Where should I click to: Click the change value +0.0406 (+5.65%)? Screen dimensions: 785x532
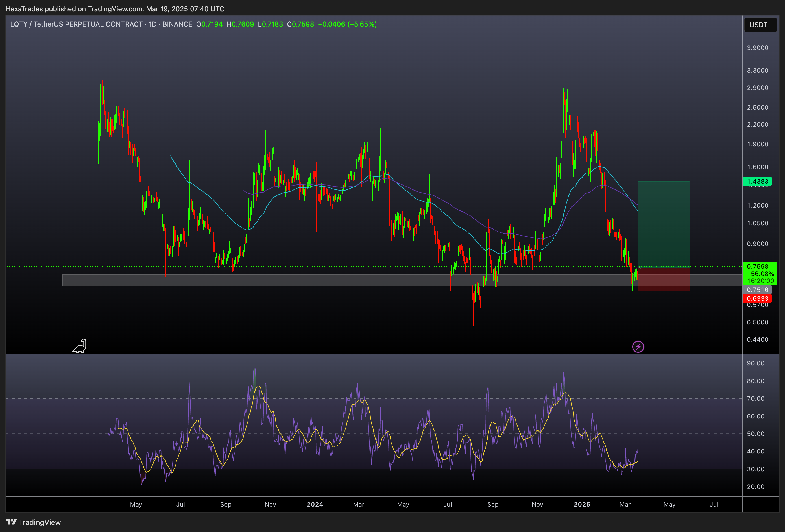tap(347, 24)
